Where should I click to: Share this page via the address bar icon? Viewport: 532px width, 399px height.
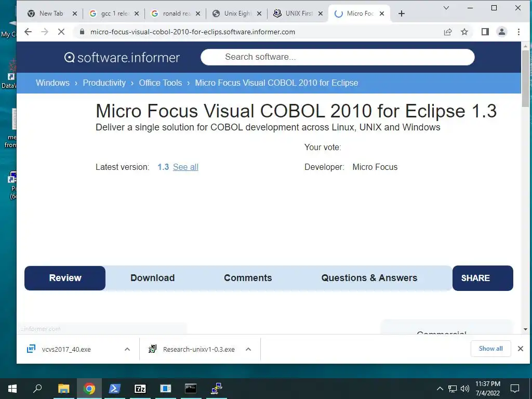pyautogui.click(x=448, y=32)
